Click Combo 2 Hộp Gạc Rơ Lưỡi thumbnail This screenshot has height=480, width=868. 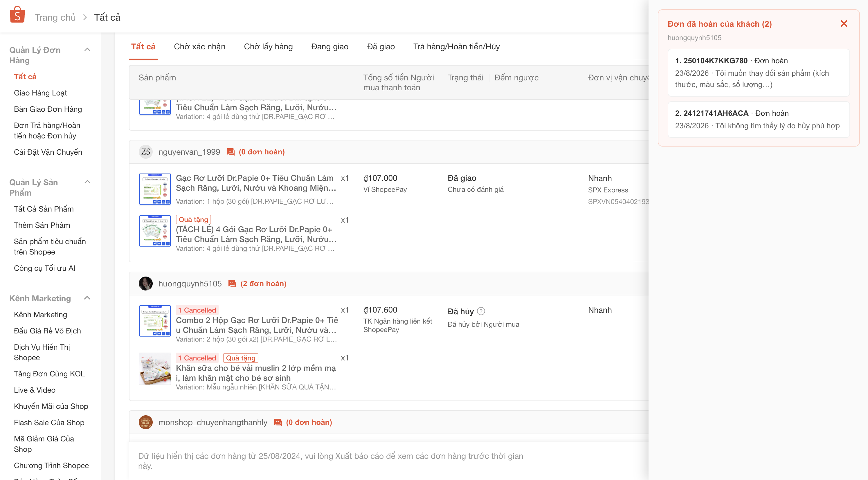(155, 321)
